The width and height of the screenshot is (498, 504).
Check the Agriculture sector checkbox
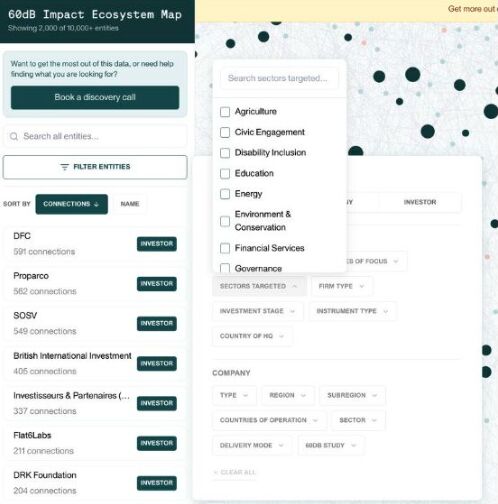point(225,112)
